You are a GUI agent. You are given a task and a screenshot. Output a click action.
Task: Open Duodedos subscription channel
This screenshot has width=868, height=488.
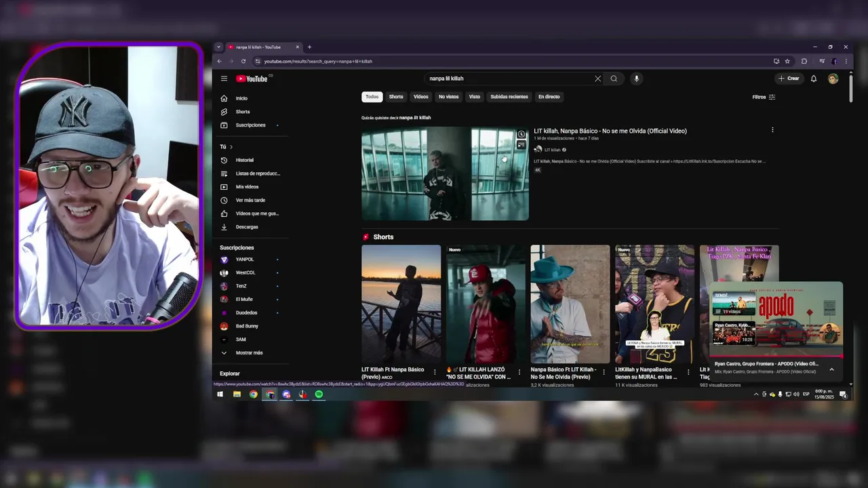(x=247, y=312)
